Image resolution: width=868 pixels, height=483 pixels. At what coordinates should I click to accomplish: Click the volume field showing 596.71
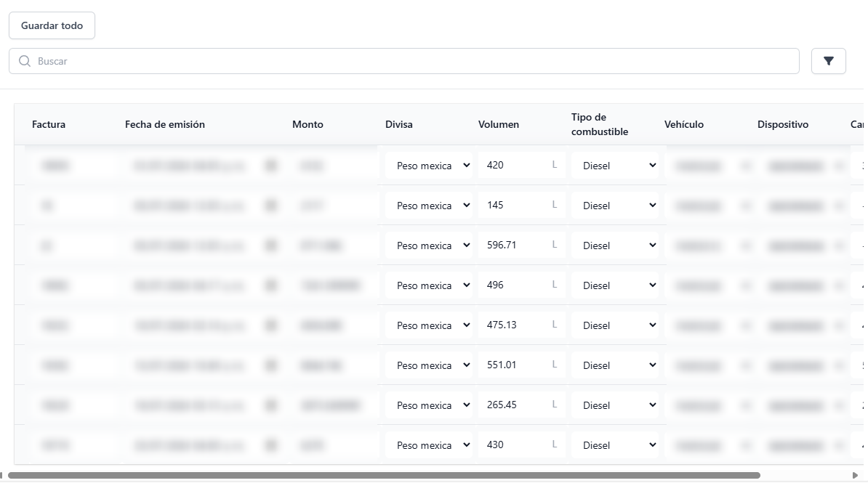coord(513,245)
